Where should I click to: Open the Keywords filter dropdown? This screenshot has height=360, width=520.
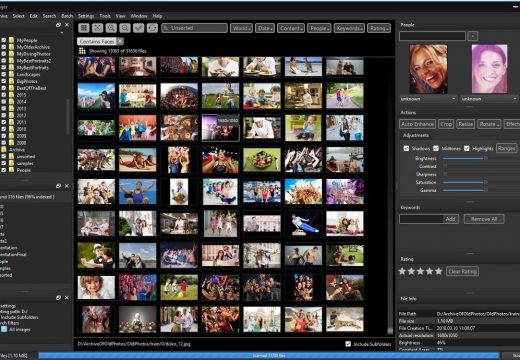(349, 28)
